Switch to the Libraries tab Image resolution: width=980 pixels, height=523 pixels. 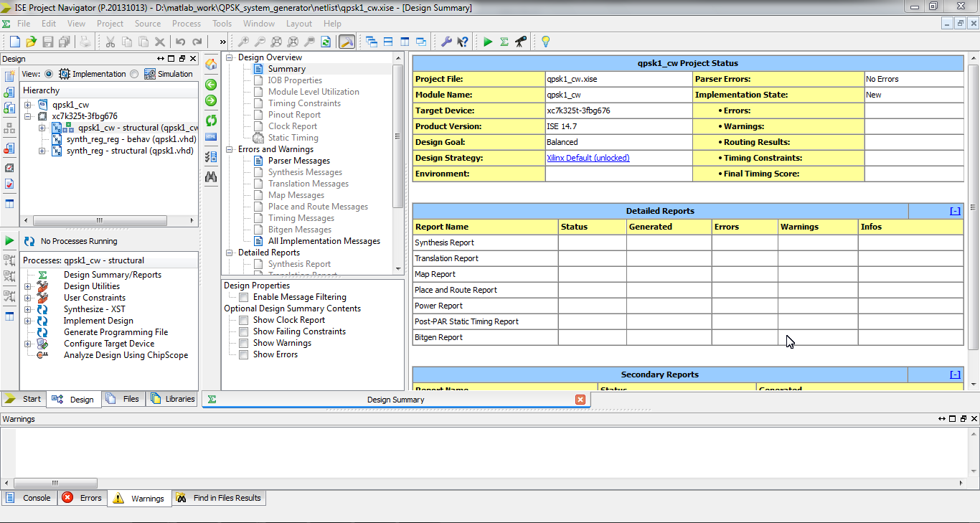[172, 399]
